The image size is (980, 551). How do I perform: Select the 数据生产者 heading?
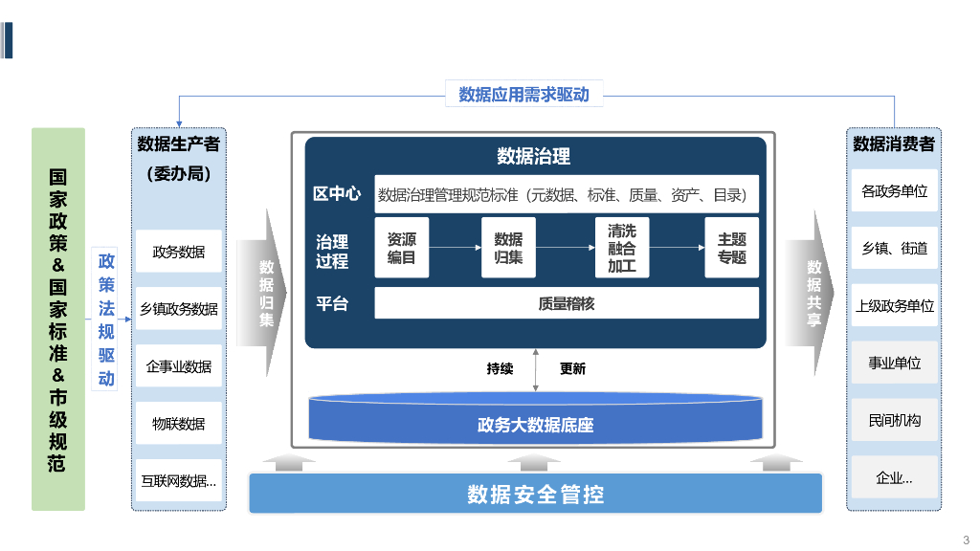[x=179, y=144]
